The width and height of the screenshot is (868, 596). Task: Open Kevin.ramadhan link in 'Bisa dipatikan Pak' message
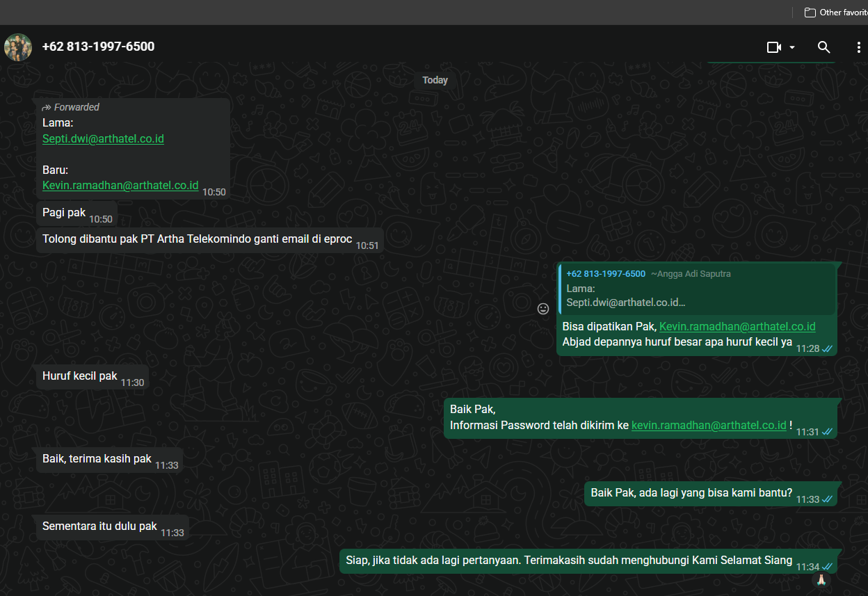coord(737,326)
